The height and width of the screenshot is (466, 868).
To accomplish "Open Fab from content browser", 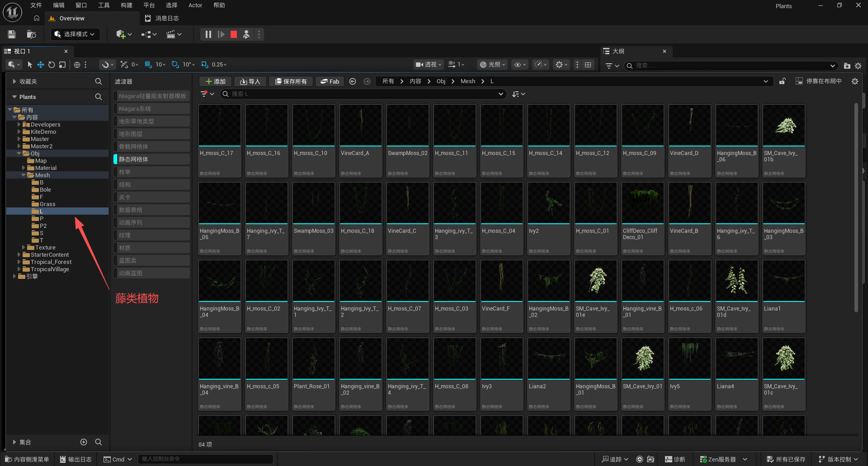I will coord(330,81).
